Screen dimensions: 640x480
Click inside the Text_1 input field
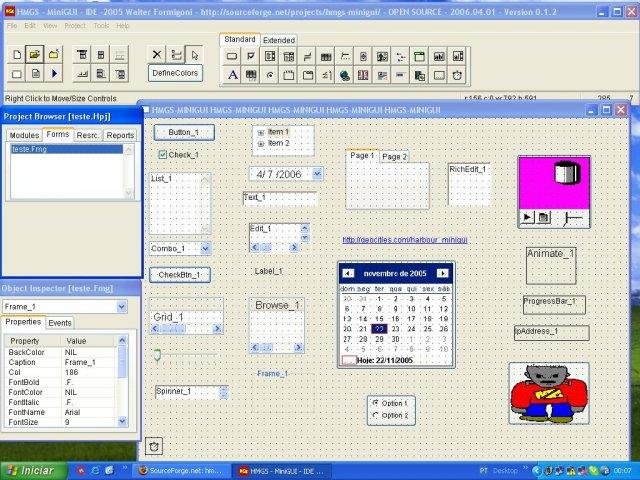[x=280, y=198]
